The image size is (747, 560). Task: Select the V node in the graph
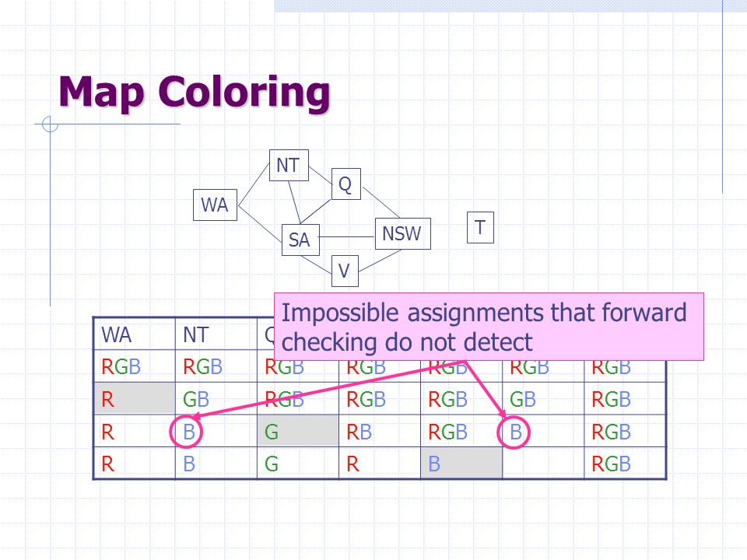[x=345, y=271]
